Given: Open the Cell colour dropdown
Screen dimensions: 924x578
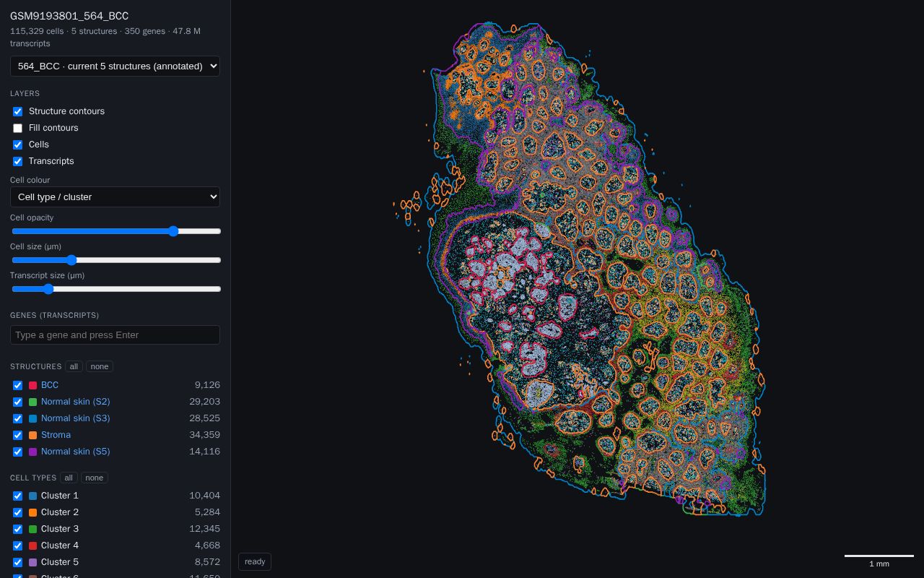Looking at the screenshot, I should click(x=115, y=197).
